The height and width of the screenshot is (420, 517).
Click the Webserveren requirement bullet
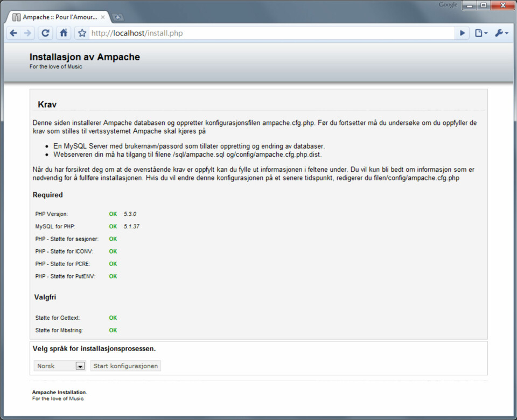(187, 155)
